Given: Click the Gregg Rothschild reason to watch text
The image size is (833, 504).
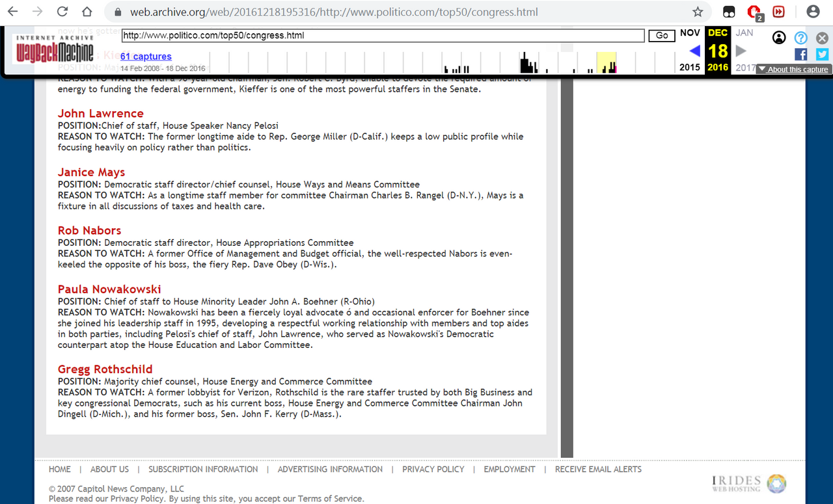Looking at the screenshot, I should click(x=295, y=403).
